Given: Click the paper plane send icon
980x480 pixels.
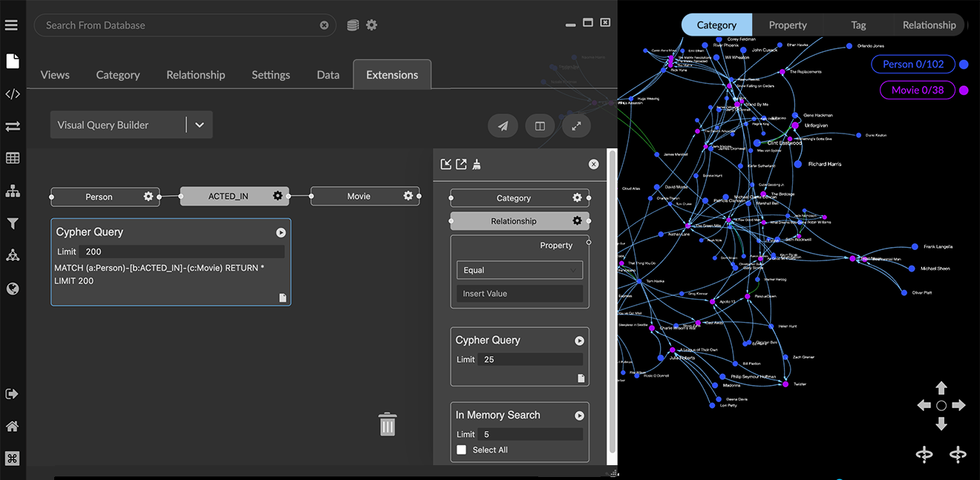Looking at the screenshot, I should coord(503,126).
